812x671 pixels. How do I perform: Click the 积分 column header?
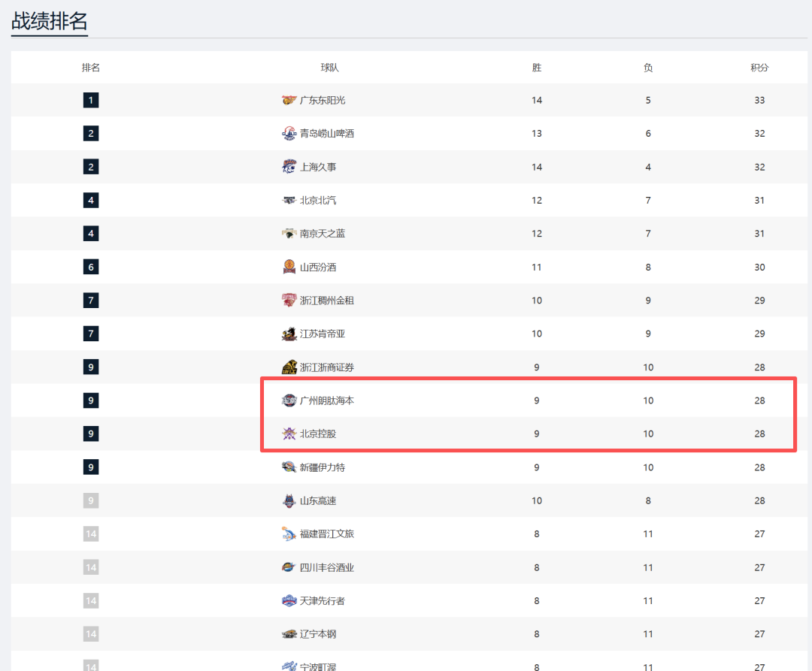click(759, 68)
